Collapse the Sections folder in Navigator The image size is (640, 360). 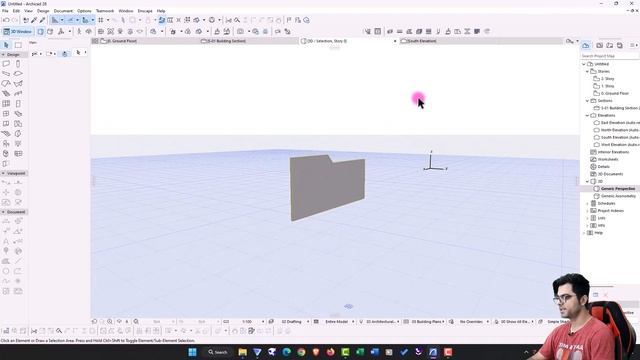pos(587,101)
